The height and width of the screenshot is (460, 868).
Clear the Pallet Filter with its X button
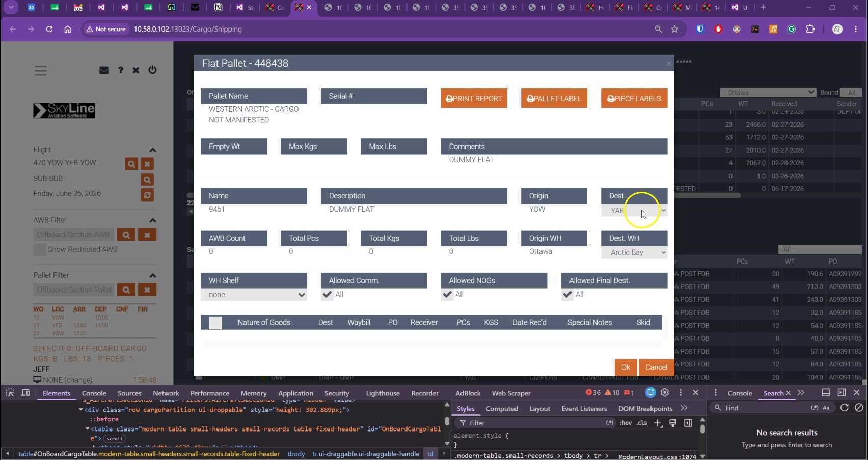[x=147, y=290]
